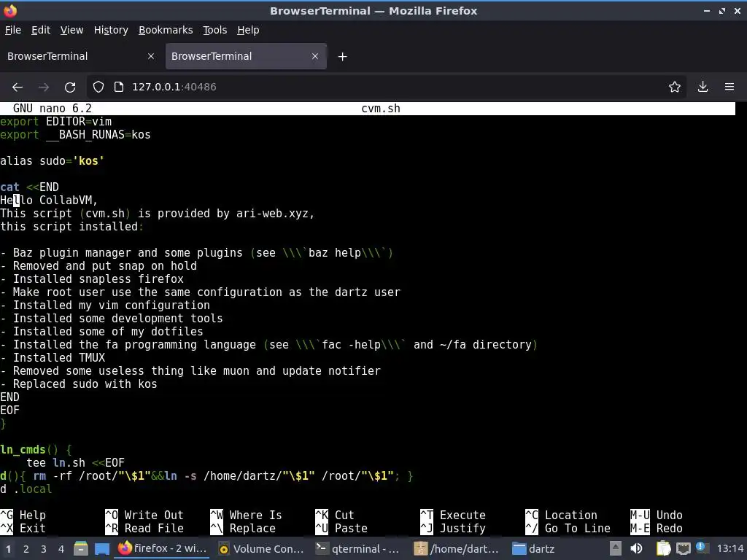Click the cvm.sh filename in nano title bar
The image size is (747, 560).
click(381, 109)
